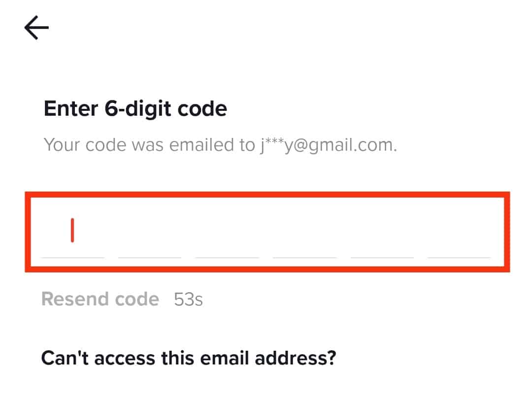
Task: Click the underline beneath the last digit
Action: 459,257
